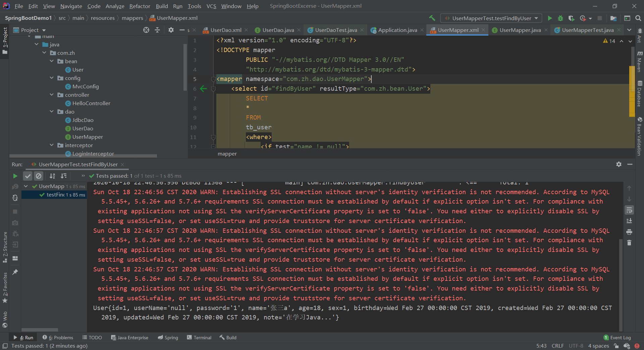Click the pin tab icon in Run sidebar

point(15,272)
